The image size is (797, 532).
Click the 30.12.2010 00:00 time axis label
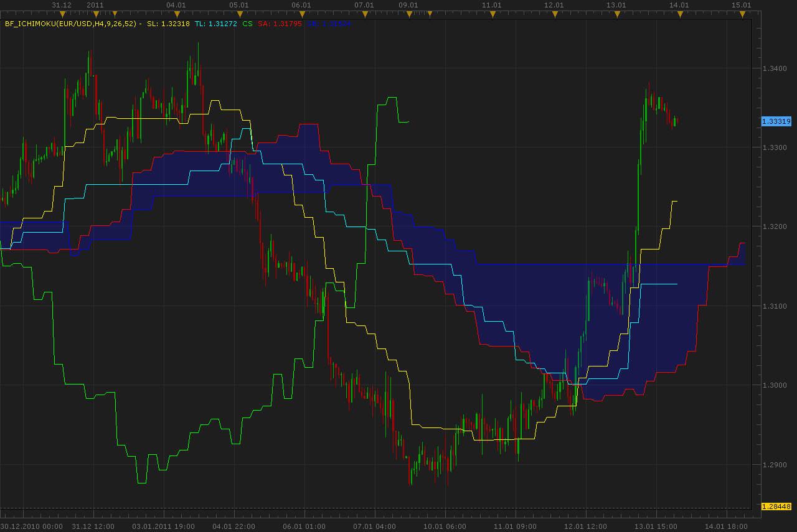pyautogui.click(x=31, y=526)
